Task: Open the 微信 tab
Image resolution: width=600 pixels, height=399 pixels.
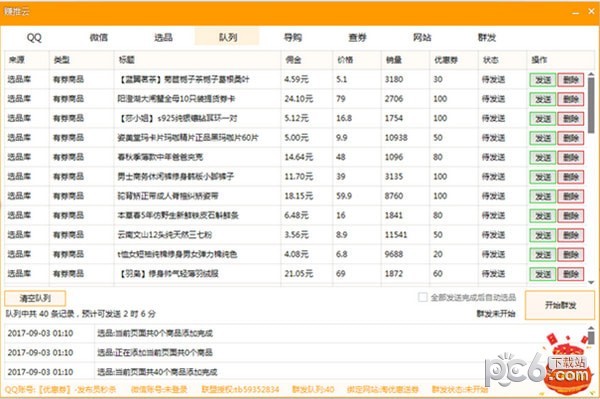Action: click(99, 37)
